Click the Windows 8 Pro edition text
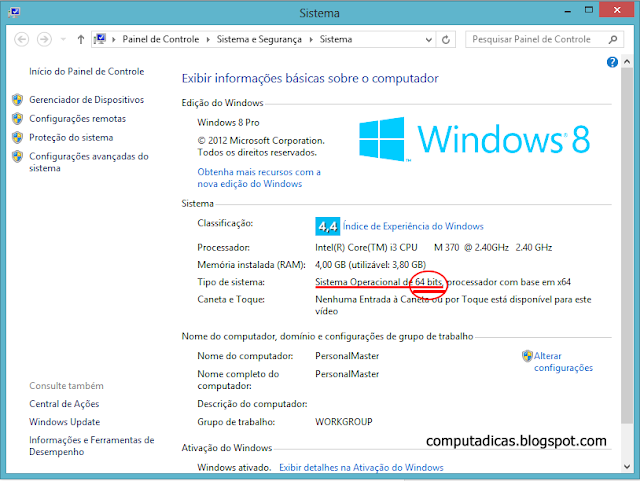The height and width of the screenshot is (481, 640). (x=228, y=122)
